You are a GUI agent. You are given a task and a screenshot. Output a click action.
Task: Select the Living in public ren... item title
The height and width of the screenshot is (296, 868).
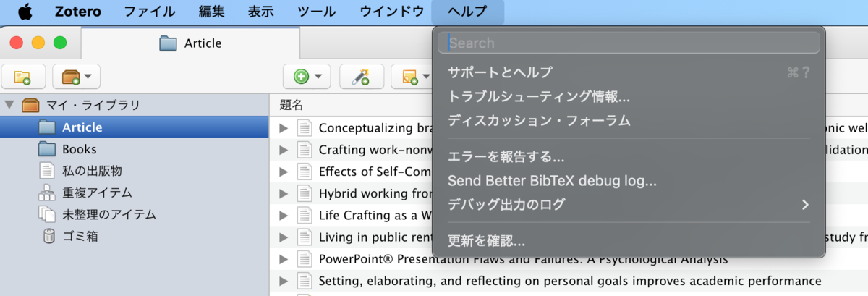tap(375, 237)
